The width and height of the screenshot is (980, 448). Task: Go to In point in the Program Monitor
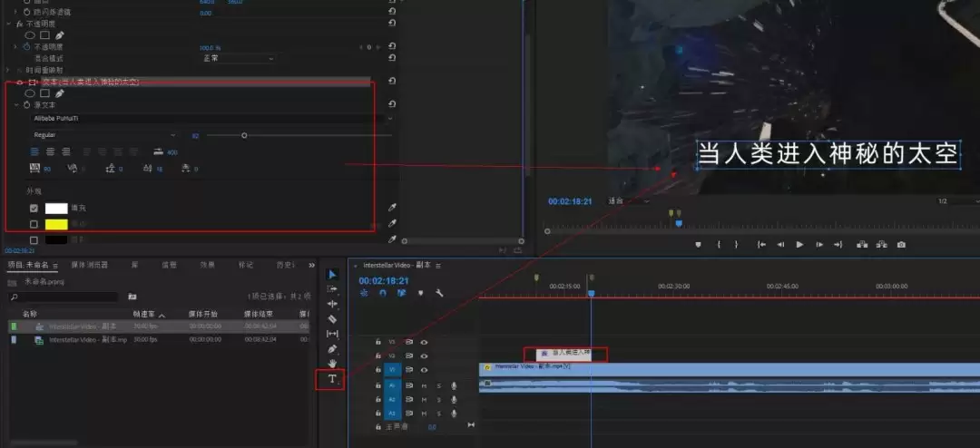pos(761,245)
